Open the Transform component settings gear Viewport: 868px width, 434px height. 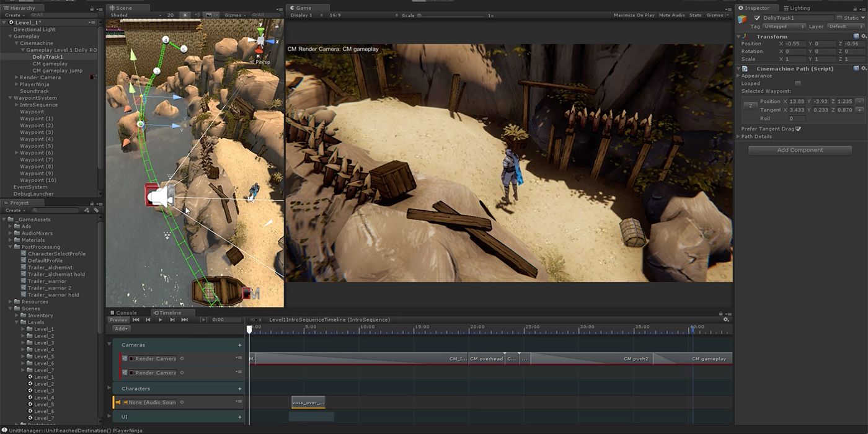(x=864, y=36)
